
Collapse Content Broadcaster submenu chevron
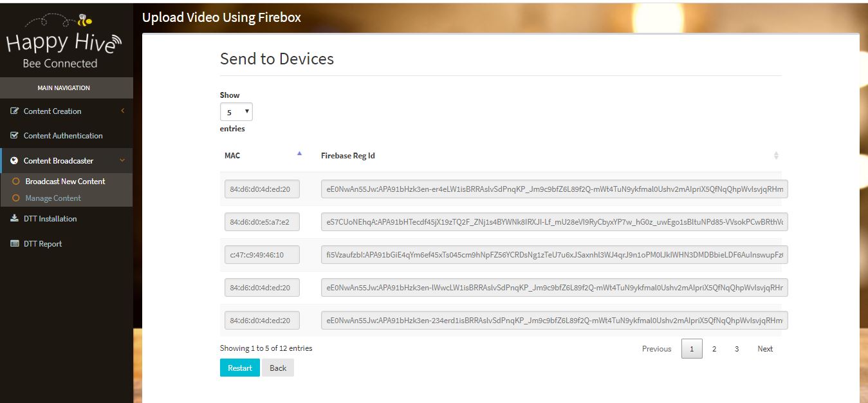point(122,161)
